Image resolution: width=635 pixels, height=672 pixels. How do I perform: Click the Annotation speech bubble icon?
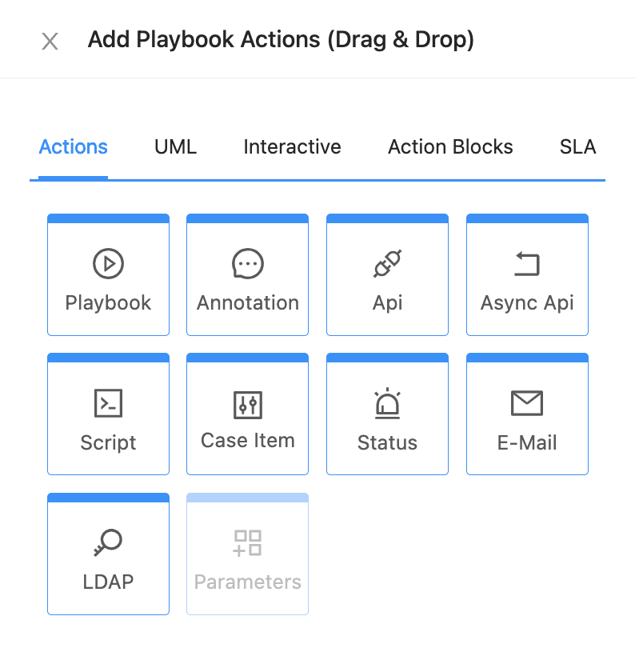247,264
